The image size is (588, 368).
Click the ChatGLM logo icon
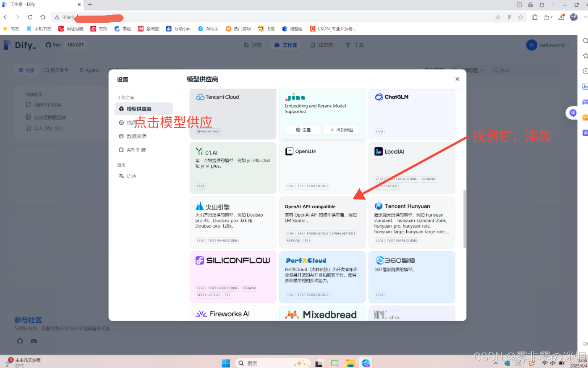(379, 97)
